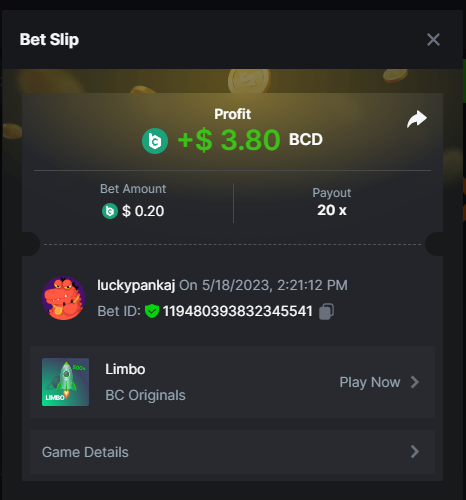Share this bet using the arrow icon
The image size is (466, 500).
(417, 119)
